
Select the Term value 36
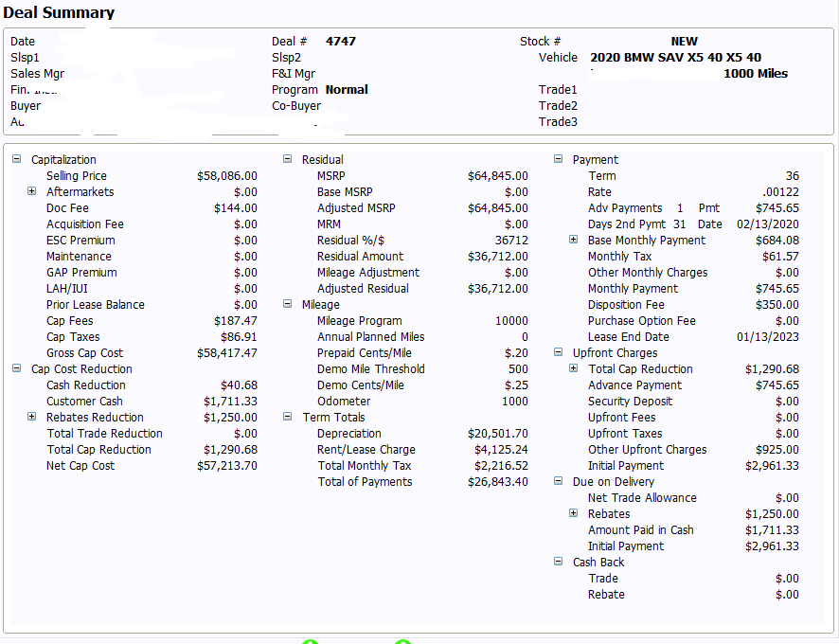pyautogui.click(x=793, y=176)
